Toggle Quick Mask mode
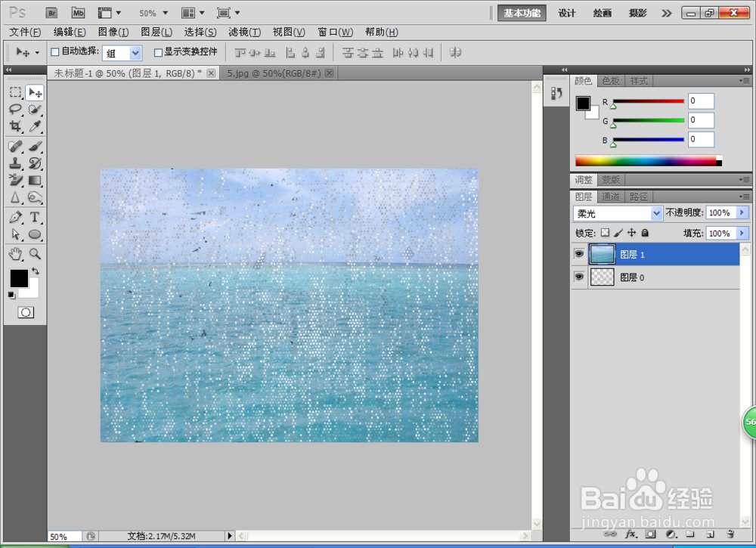The width and height of the screenshot is (756, 548). pyautogui.click(x=26, y=312)
